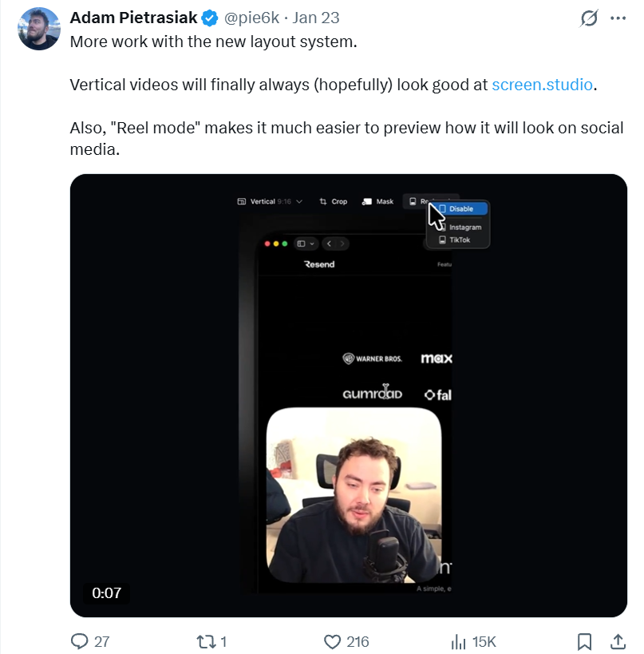The width and height of the screenshot is (644, 654).
Task: Click the repost icon
Action: point(205,640)
